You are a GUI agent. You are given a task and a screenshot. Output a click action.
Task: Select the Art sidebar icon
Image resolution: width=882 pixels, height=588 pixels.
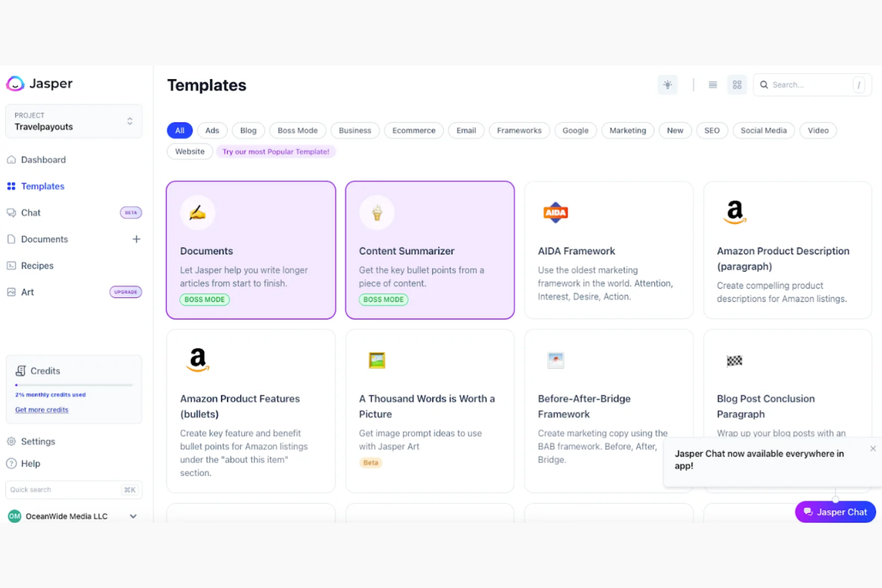pyautogui.click(x=11, y=292)
